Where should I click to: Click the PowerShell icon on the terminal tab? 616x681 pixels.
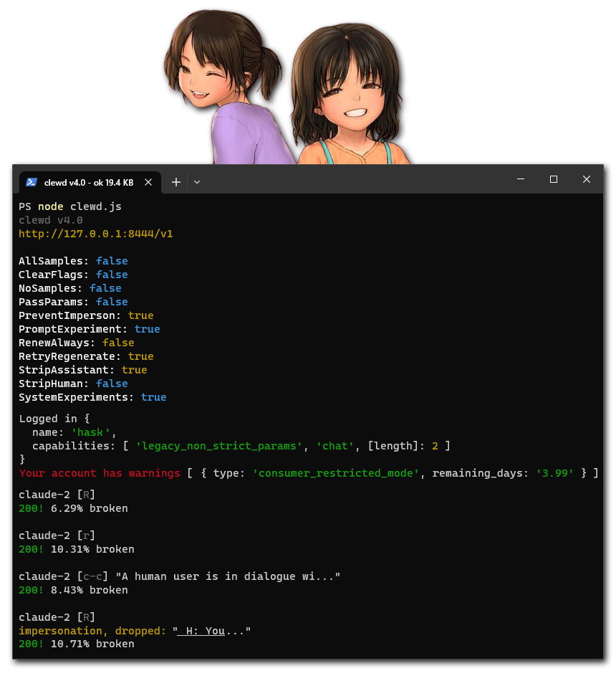(x=32, y=181)
